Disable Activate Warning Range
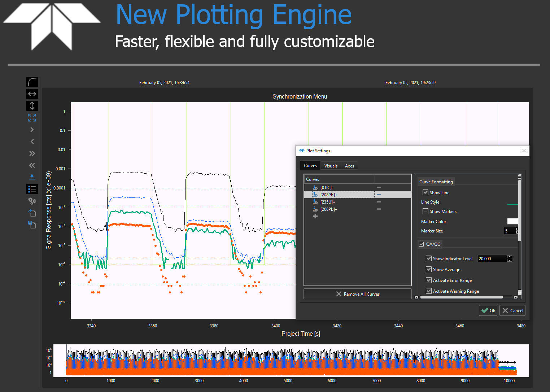550x392 pixels. point(429,291)
